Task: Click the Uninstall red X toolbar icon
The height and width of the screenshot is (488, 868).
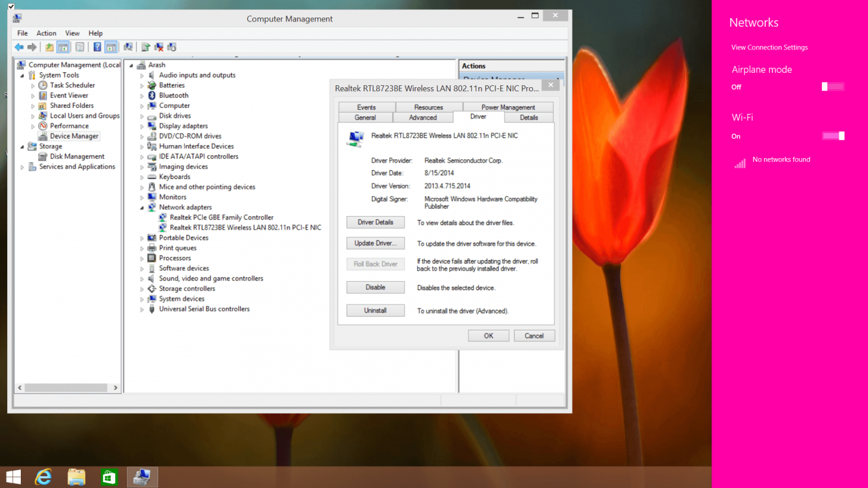Action: click(159, 47)
